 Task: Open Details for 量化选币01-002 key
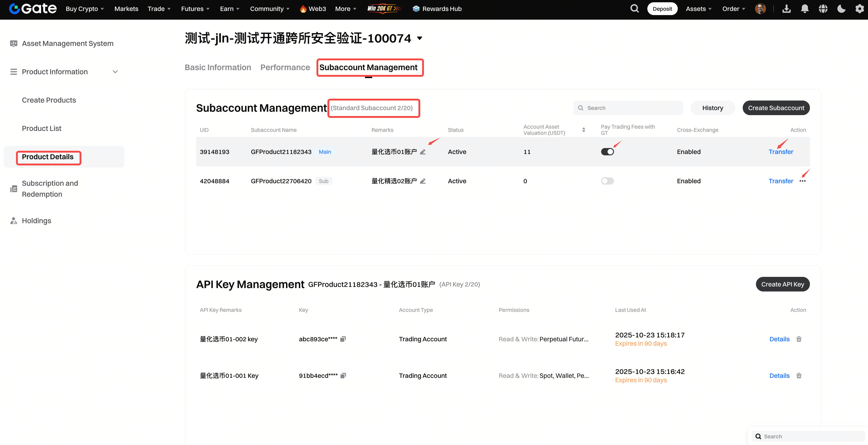pos(779,339)
